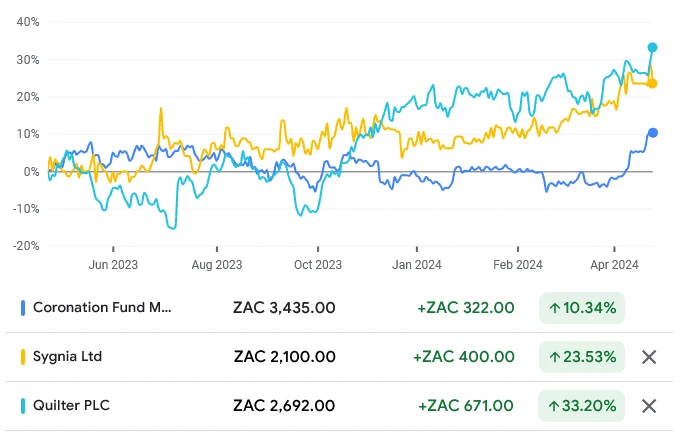Click the 33.20% gain badge
Viewport: 680px width, 444px height.
(x=582, y=406)
